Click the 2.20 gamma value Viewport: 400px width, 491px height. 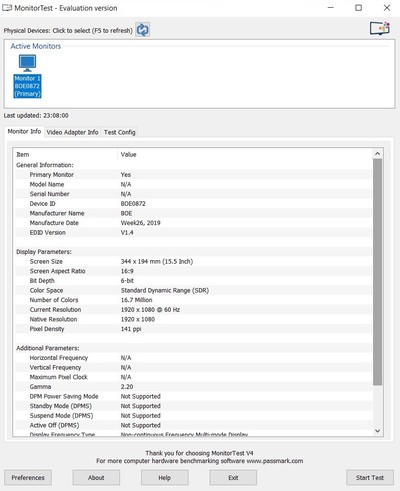[127, 387]
